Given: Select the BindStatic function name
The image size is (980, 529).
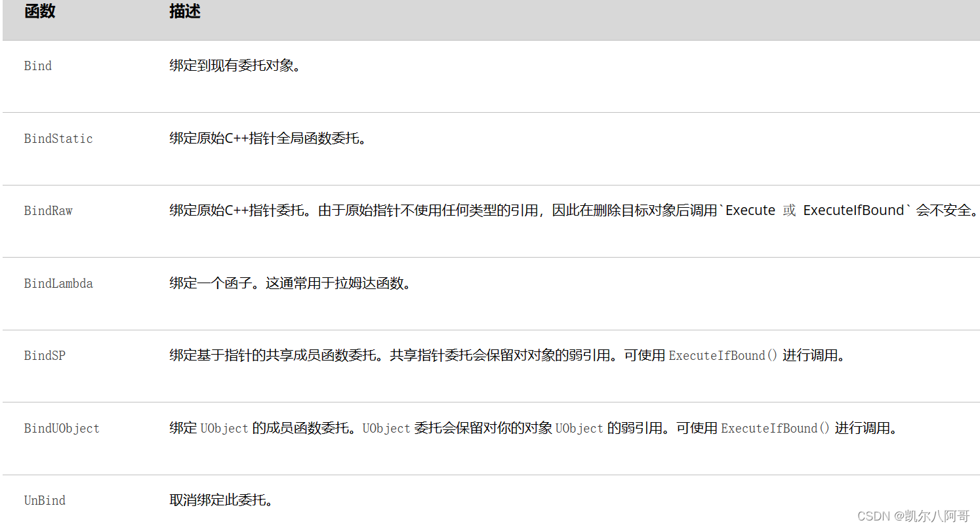Looking at the screenshot, I should click(x=58, y=139).
